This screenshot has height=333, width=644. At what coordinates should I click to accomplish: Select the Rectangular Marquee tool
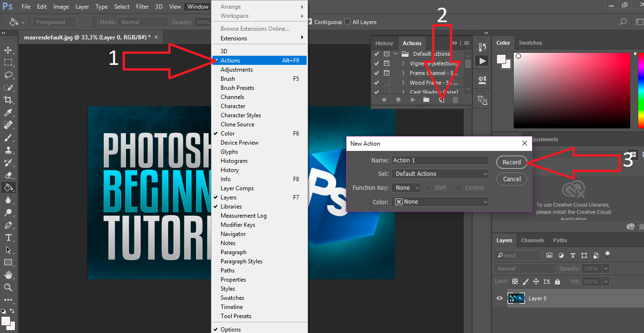(8, 62)
